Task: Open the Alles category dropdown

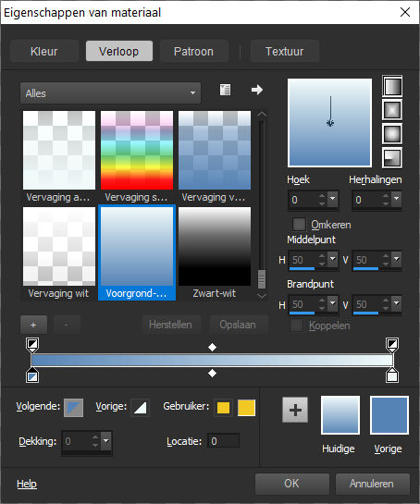Action: pos(110,93)
